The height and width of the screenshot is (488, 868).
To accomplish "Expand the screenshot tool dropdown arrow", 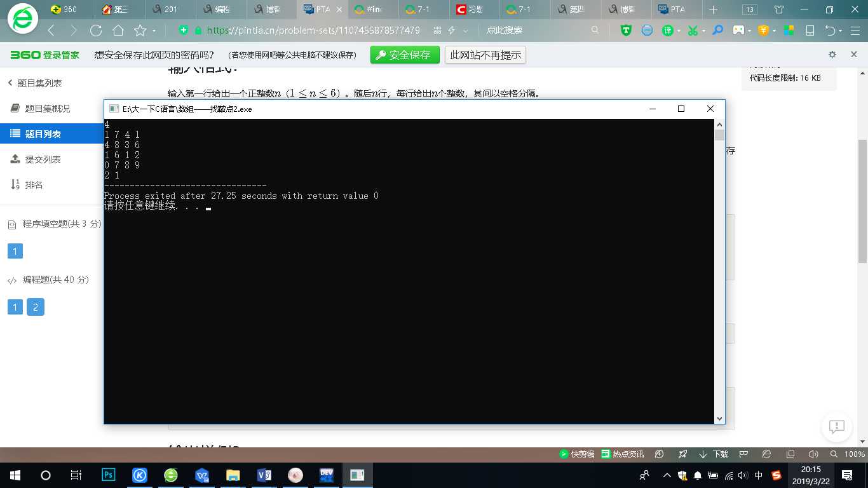I will (704, 30).
